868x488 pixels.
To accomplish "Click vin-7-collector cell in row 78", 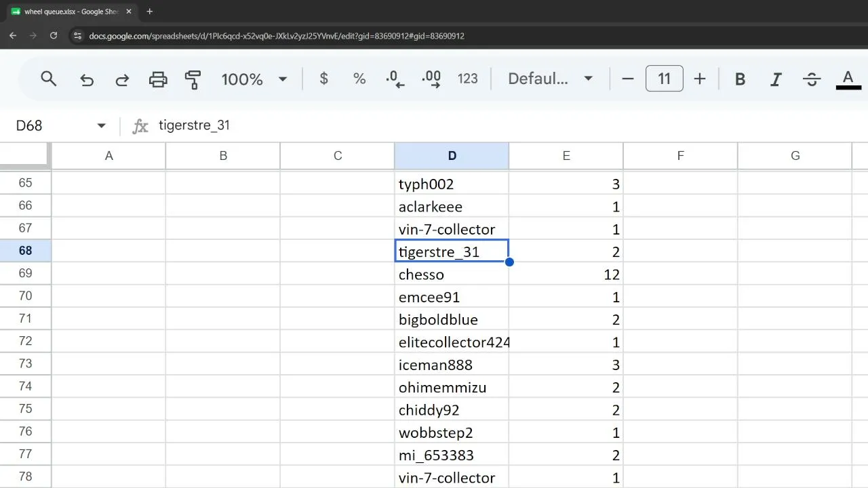I will [452, 477].
